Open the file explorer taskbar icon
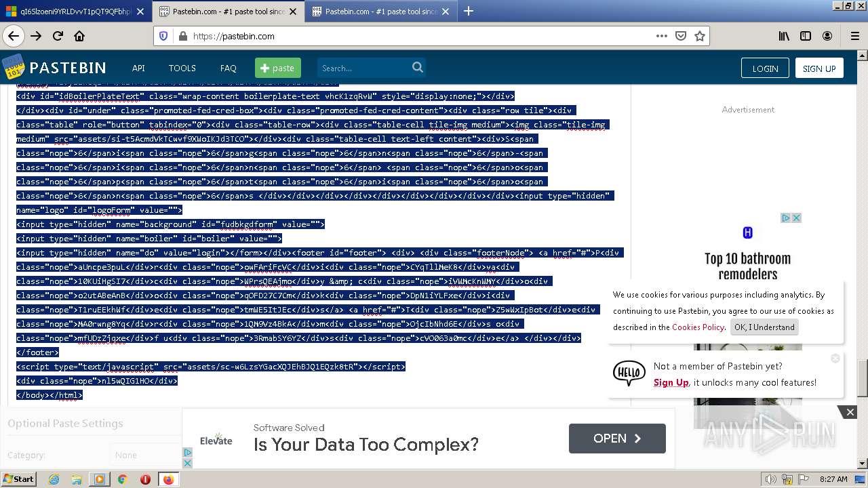The width and height of the screenshot is (868, 488). click(77, 479)
